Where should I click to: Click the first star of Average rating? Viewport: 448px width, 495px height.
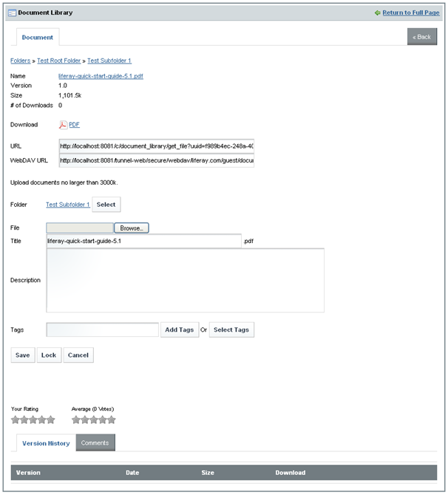click(x=76, y=420)
